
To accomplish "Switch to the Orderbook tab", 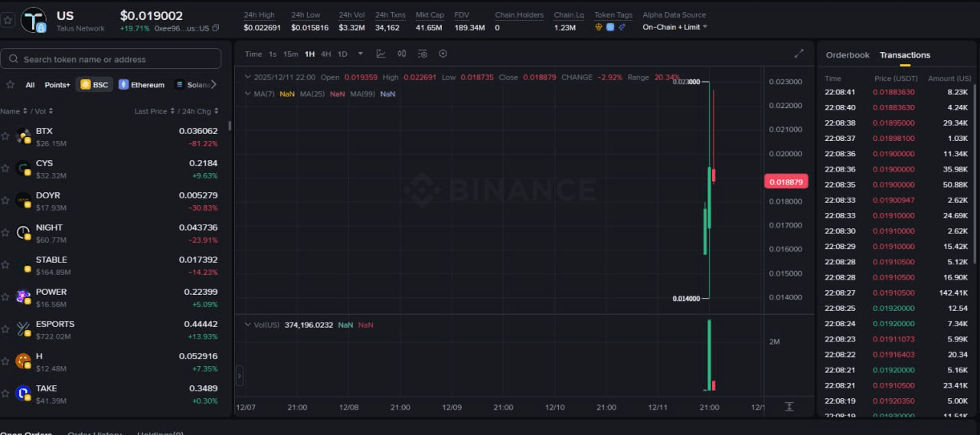I will (x=848, y=55).
